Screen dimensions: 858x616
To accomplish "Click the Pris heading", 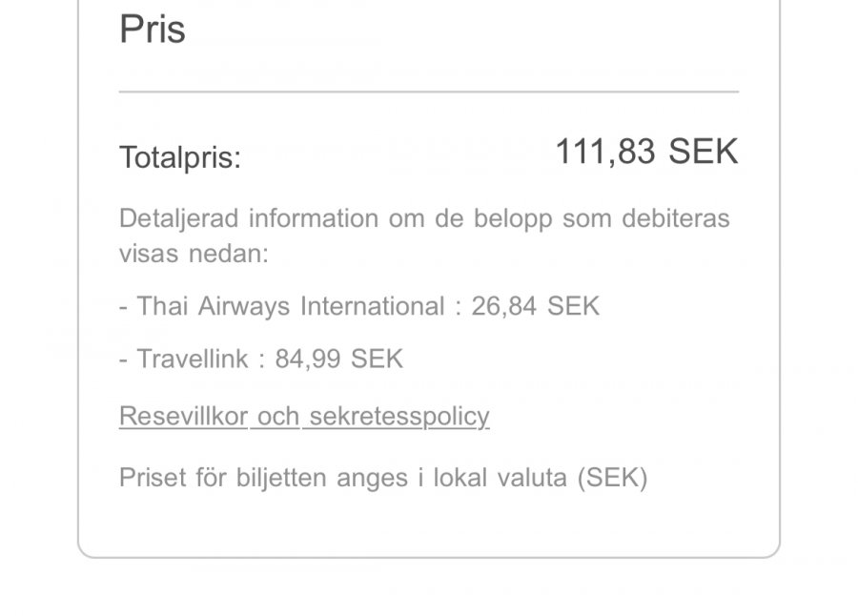I will pyautogui.click(x=153, y=30).
